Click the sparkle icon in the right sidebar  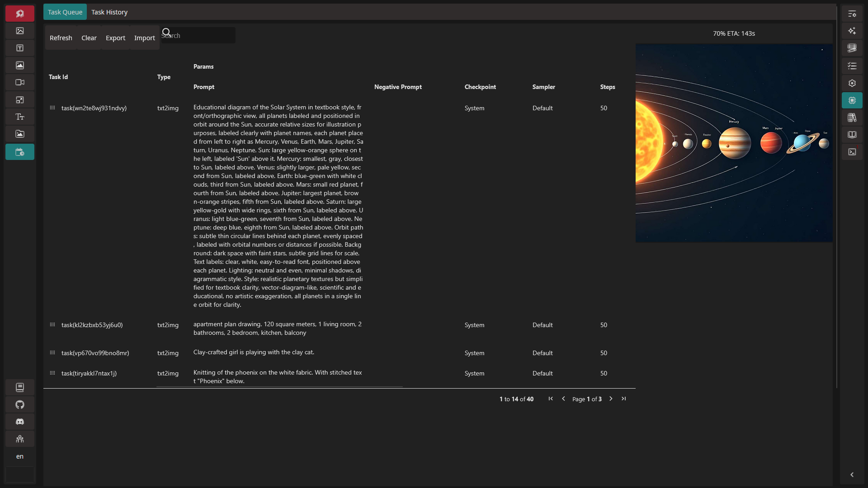point(852,31)
